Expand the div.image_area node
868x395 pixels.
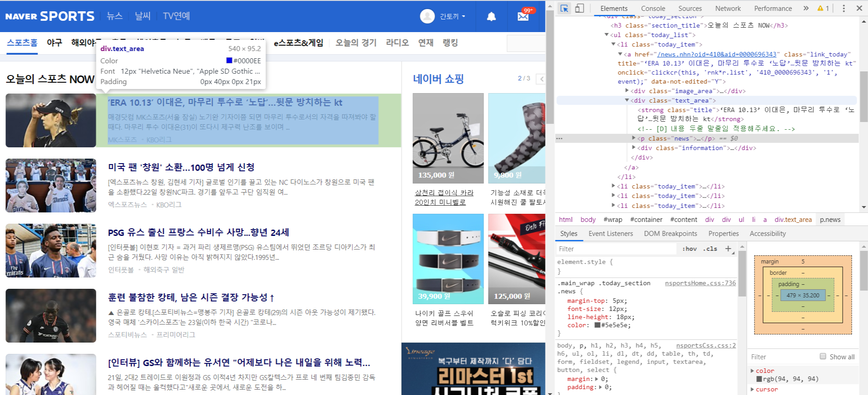pos(627,91)
